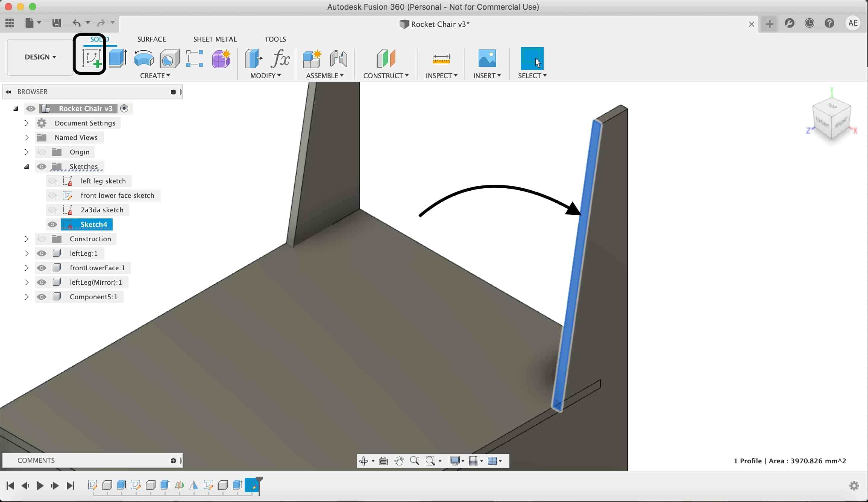
Task: Expand Named Views node
Action: [x=26, y=138]
